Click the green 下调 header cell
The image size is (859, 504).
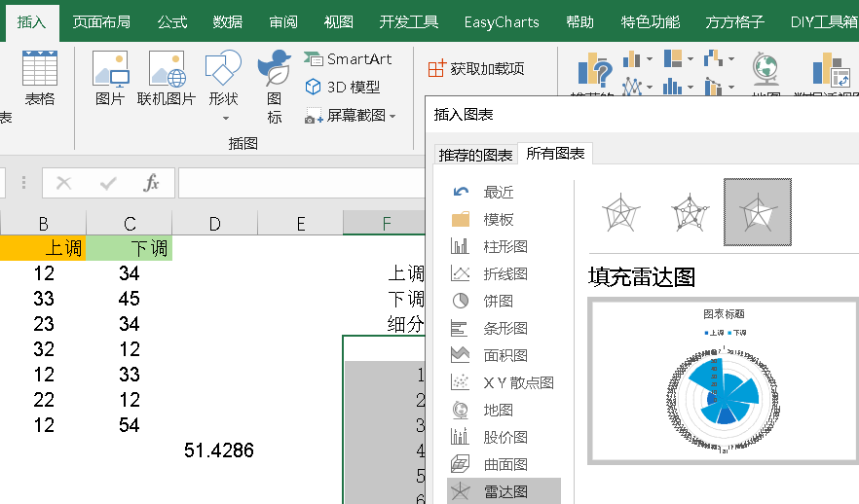(130, 248)
